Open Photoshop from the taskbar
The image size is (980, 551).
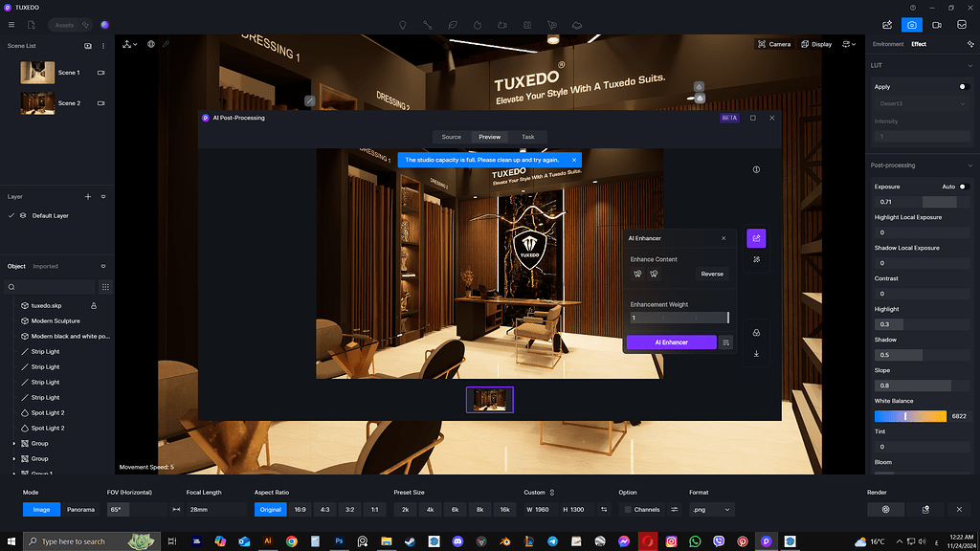(x=339, y=541)
